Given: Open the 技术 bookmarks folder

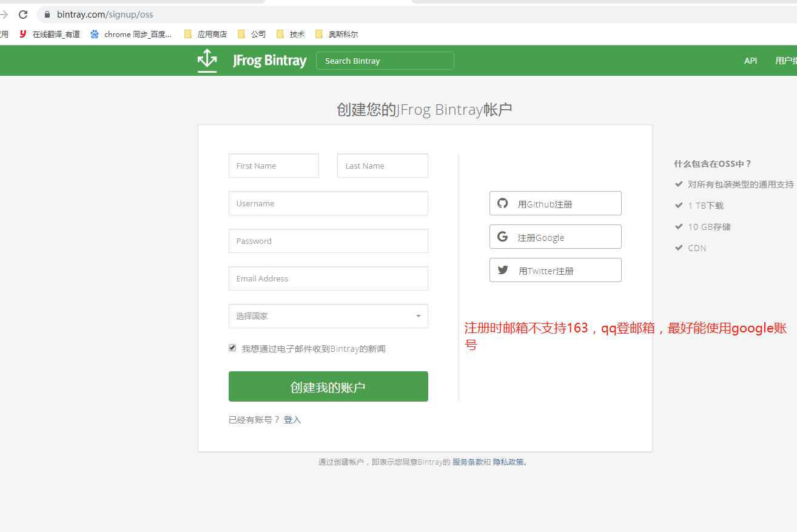Looking at the screenshot, I should pyautogui.click(x=291, y=34).
